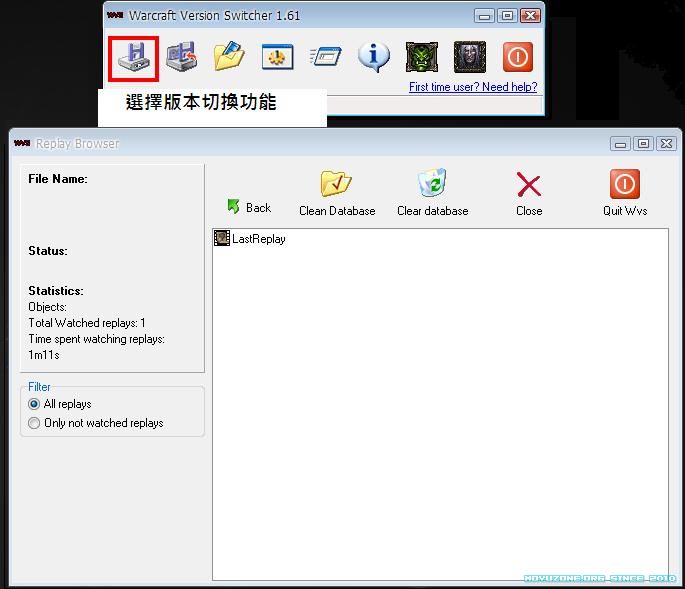Launch the green orc portrait icon

pos(422,57)
